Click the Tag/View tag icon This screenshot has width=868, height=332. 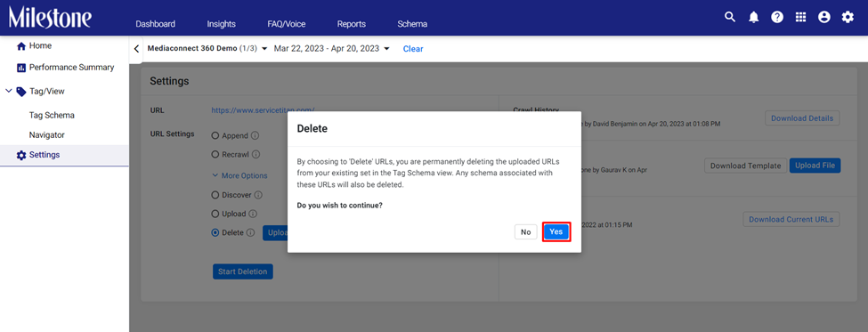pyautogui.click(x=21, y=92)
